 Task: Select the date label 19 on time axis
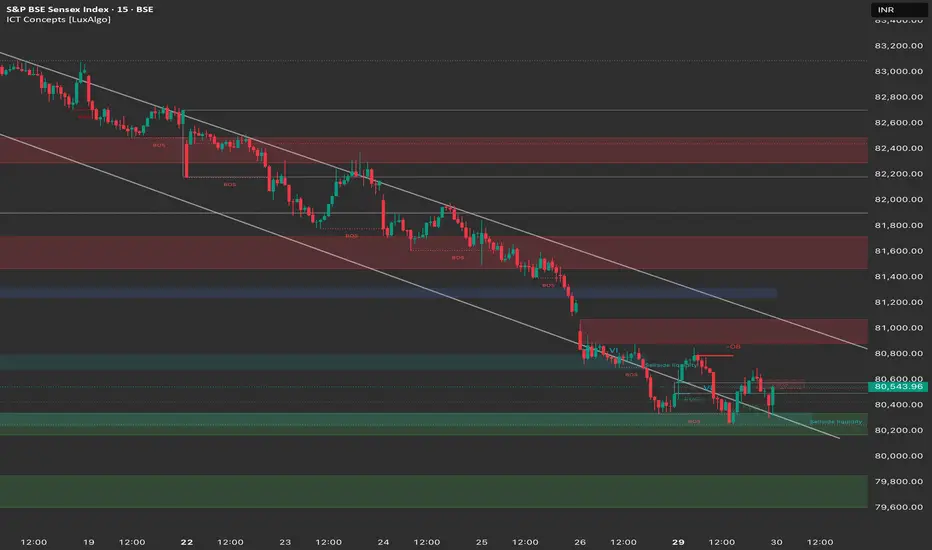coord(89,542)
